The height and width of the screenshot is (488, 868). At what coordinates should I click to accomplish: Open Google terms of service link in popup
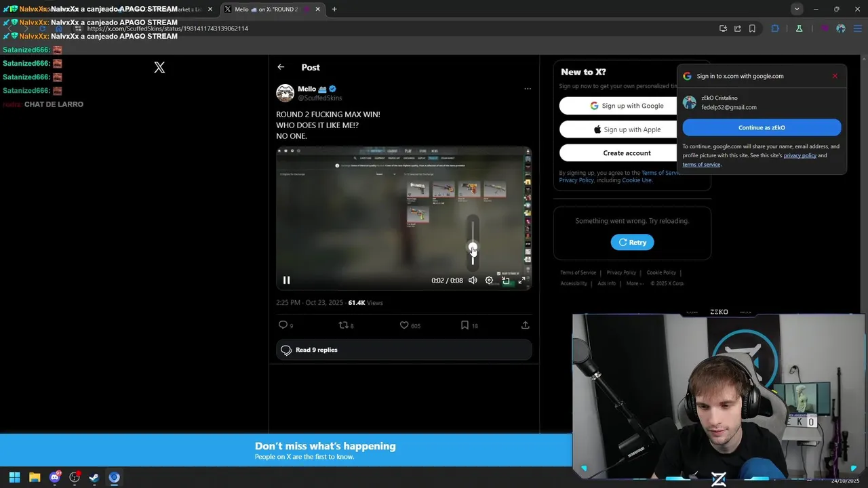click(x=701, y=165)
